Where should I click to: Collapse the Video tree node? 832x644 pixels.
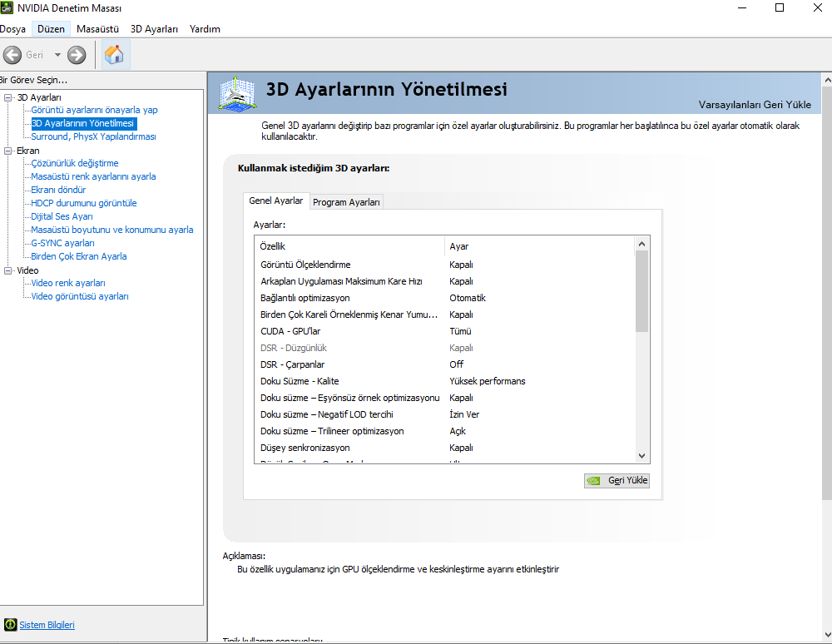(x=8, y=270)
